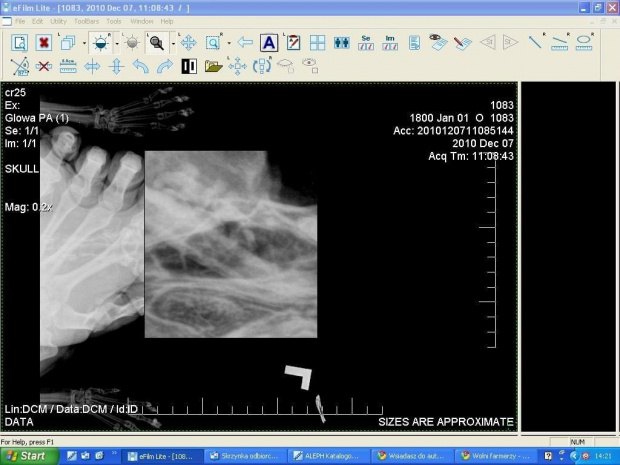Select the text annotation 'A' tool

pos(269,43)
